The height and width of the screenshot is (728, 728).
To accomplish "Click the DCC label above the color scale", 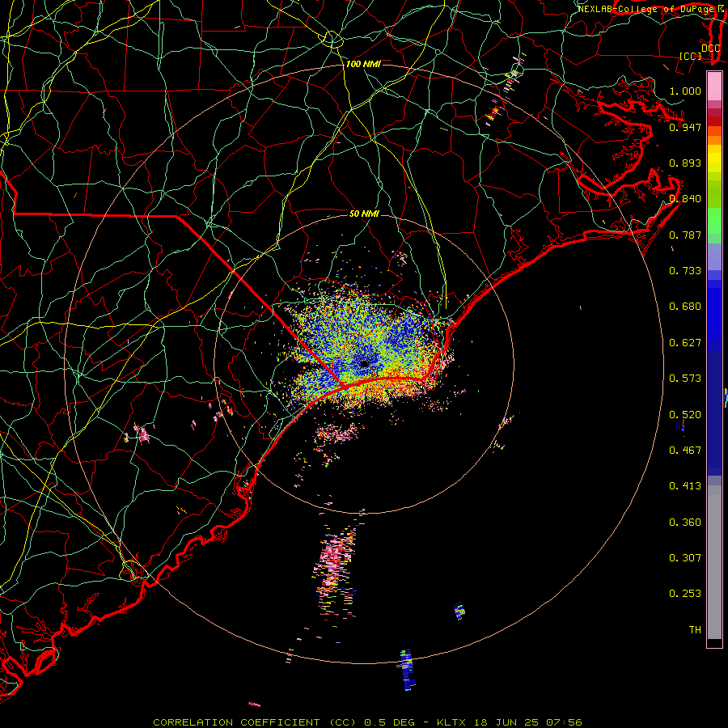I will [x=710, y=49].
